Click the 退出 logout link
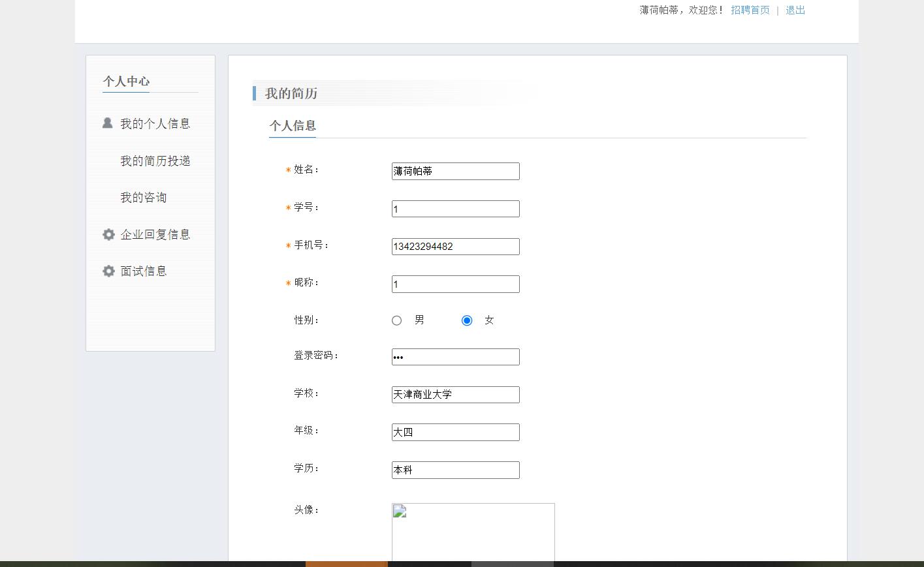 (795, 10)
